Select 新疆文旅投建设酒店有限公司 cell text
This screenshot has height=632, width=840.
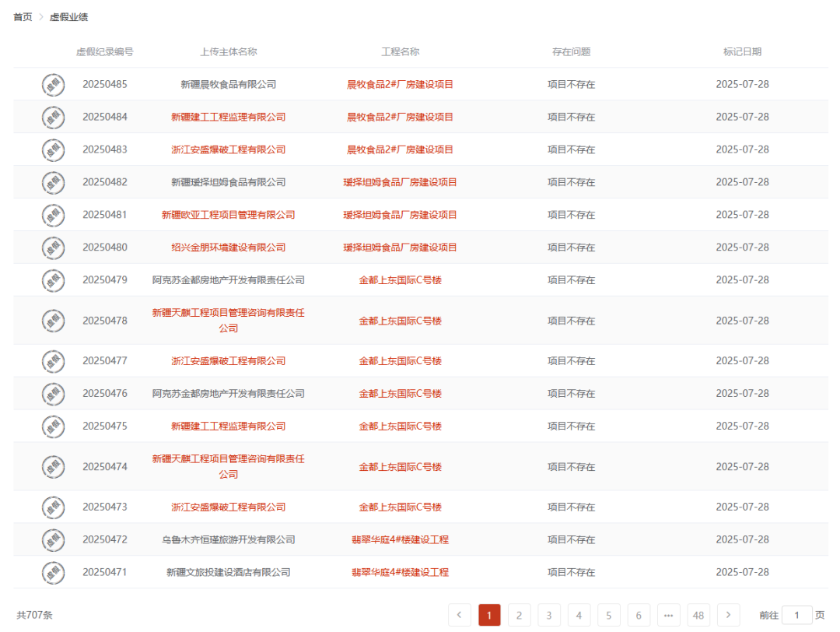(x=228, y=572)
